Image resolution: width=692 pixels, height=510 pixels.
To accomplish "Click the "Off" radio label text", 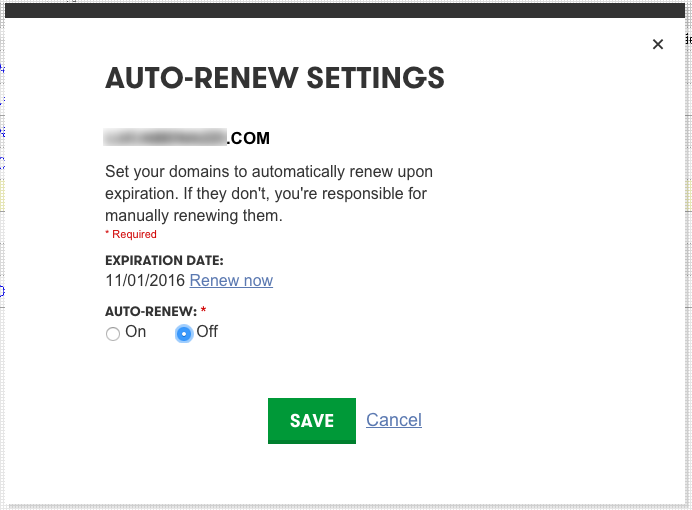I will pos(207,332).
